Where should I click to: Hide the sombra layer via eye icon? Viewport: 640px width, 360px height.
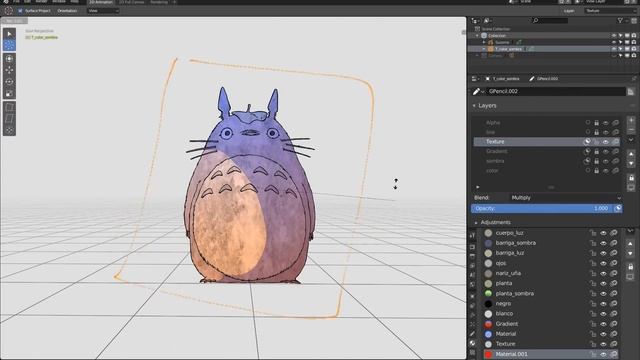tap(606, 161)
